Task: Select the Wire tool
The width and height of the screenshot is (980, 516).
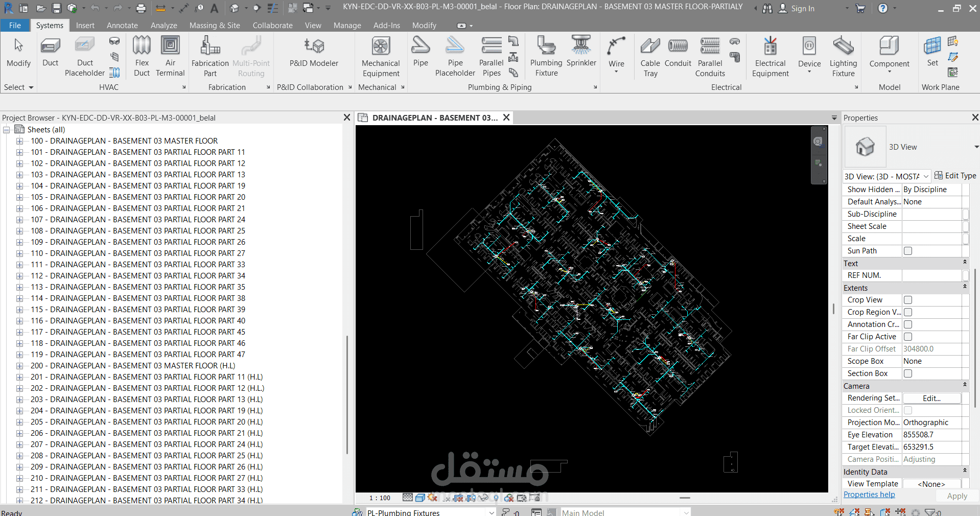Action: click(616, 55)
